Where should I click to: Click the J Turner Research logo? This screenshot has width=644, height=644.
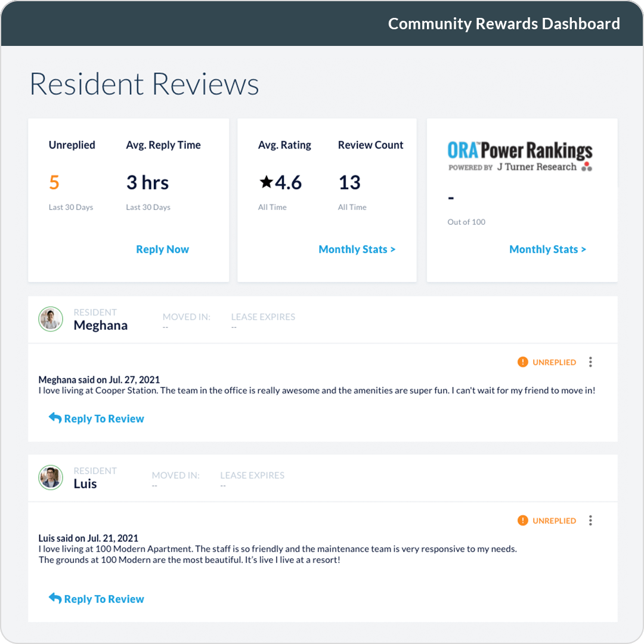pos(538,167)
